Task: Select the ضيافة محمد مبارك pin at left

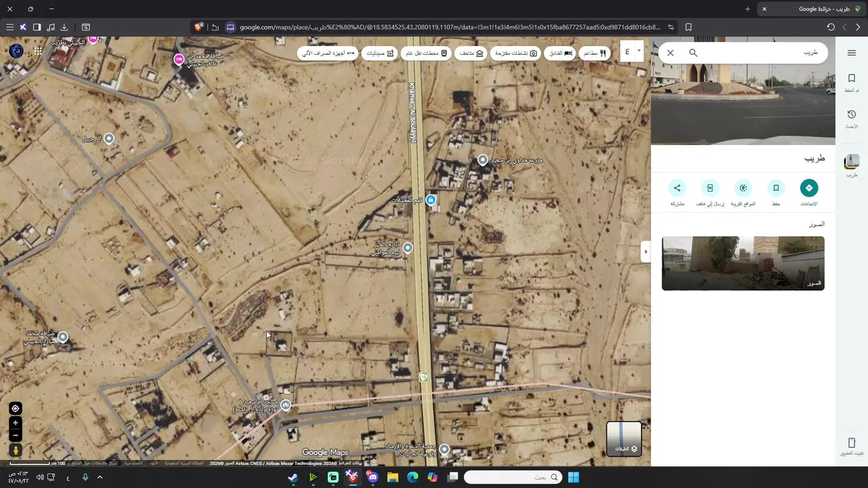Action: point(62,337)
